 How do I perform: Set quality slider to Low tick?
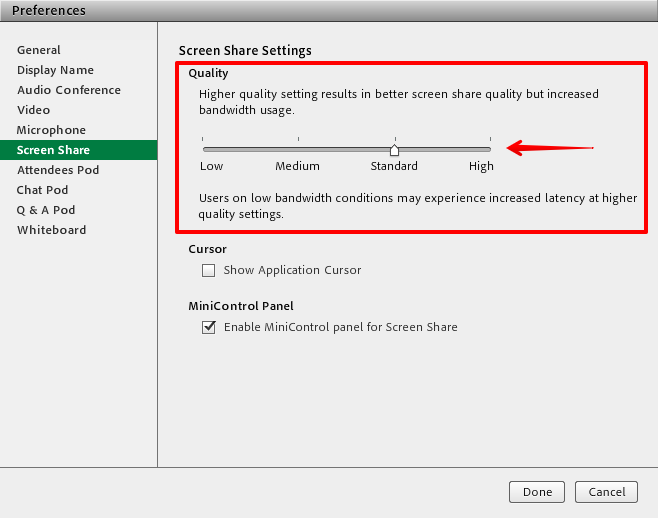pyautogui.click(x=203, y=149)
